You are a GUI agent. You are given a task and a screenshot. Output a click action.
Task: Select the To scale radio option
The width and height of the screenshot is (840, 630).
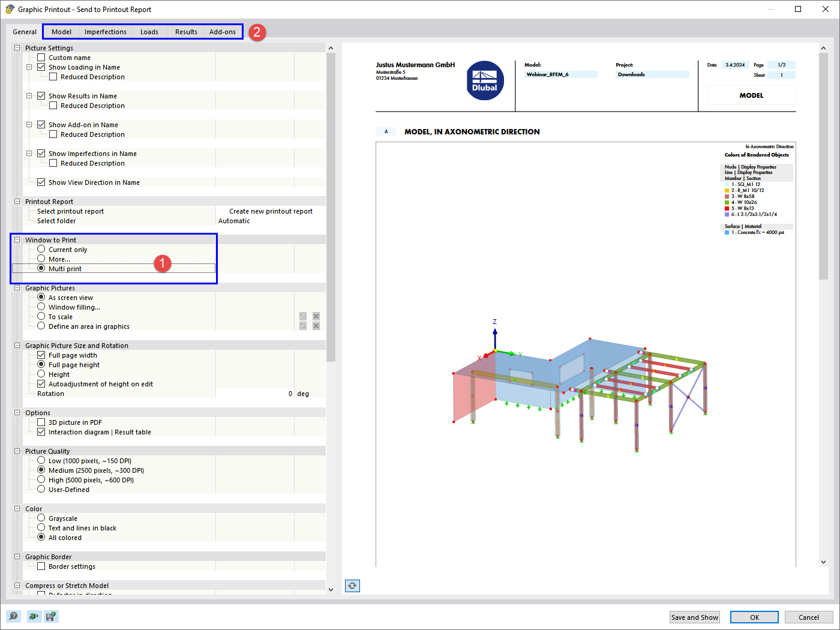click(41, 316)
